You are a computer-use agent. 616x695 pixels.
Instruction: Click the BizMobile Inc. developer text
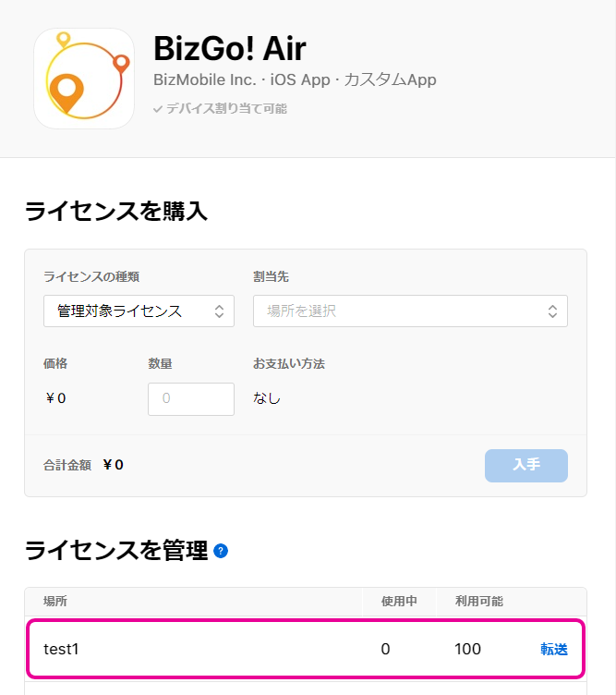tap(207, 80)
